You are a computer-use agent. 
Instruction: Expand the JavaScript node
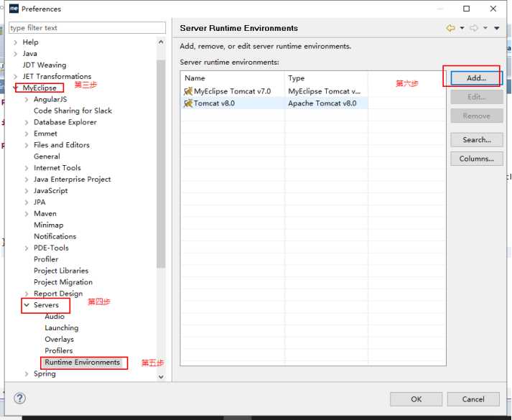(x=27, y=191)
